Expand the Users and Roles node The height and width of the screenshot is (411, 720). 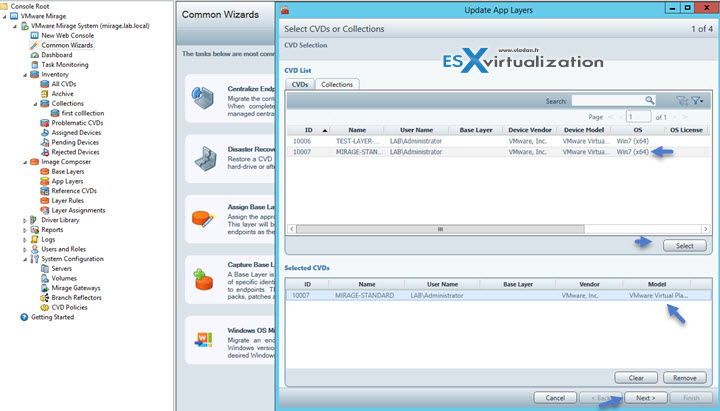point(25,249)
